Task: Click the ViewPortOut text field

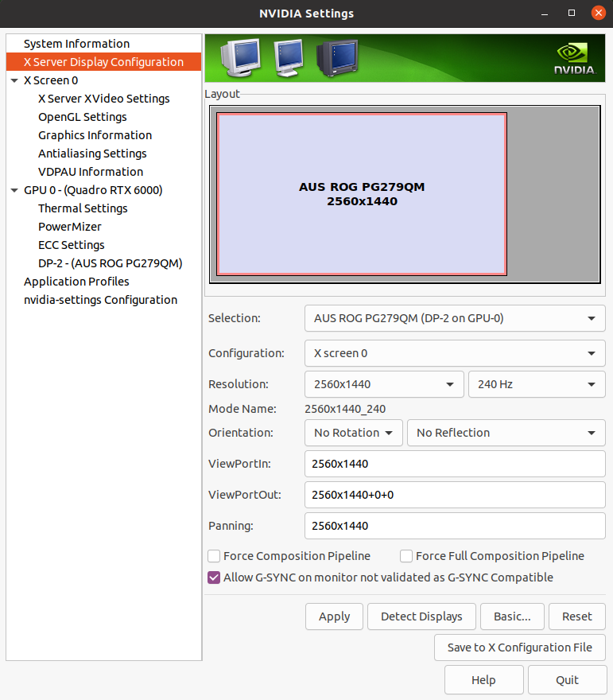Action: (455, 495)
